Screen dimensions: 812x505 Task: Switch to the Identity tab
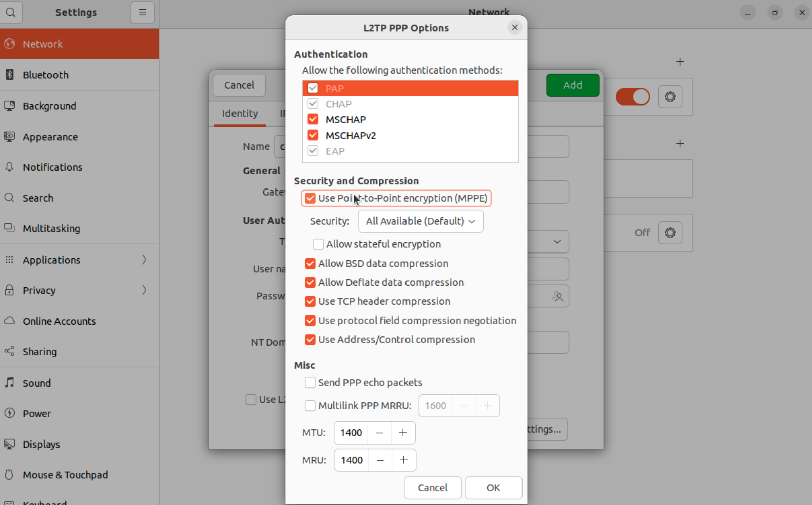pyautogui.click(x=240, y=114)
